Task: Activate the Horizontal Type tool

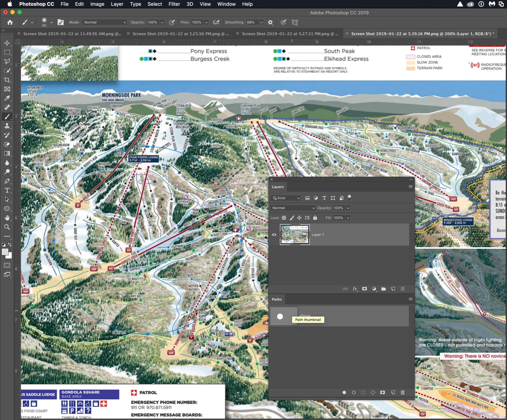Action: 7,190
